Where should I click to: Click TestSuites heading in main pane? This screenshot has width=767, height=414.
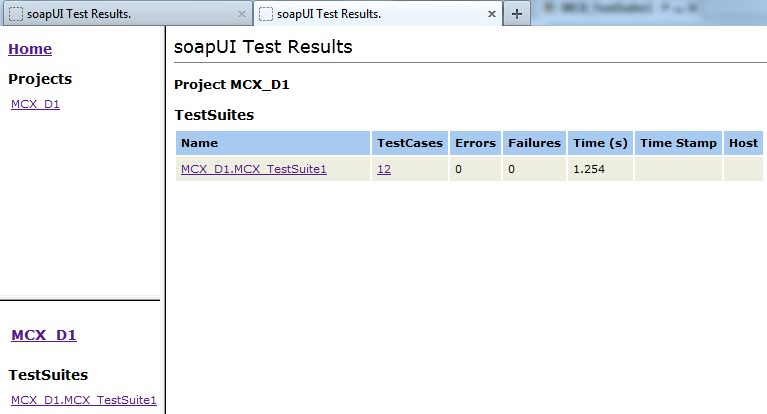point(214,115)
